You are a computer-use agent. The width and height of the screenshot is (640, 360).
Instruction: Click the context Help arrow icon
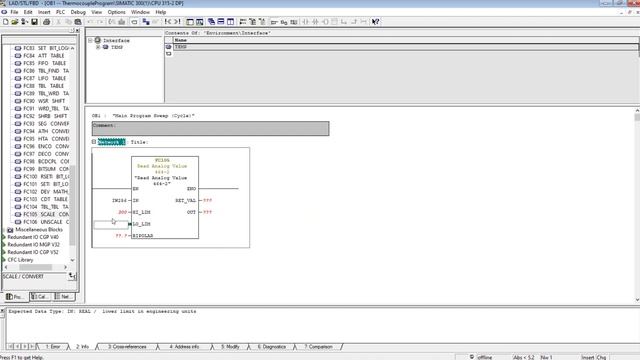pyautogui.click(x=376, y=22)
